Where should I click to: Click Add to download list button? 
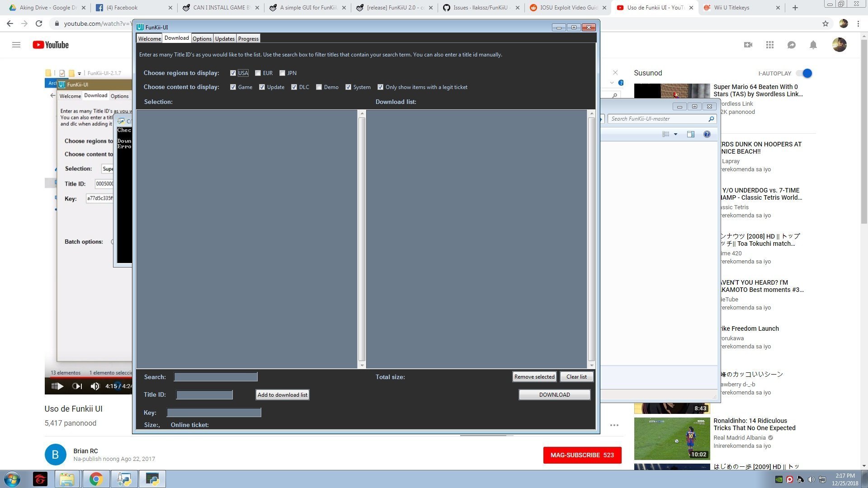(283, 395)
